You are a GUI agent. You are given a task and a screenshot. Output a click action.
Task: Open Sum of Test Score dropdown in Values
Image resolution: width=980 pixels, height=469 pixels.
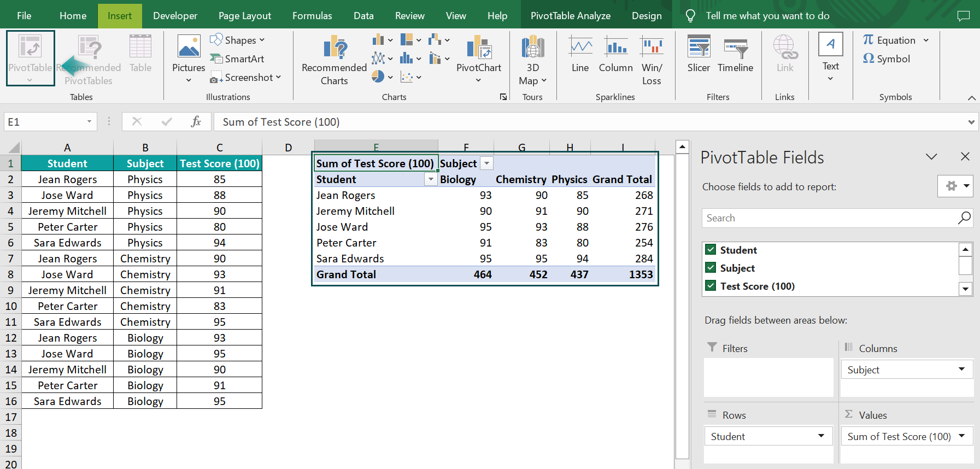[x=961, y=436]
